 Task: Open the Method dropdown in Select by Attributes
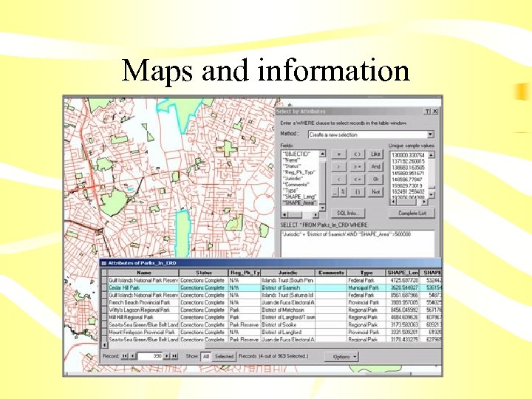[x=430, y=134]
